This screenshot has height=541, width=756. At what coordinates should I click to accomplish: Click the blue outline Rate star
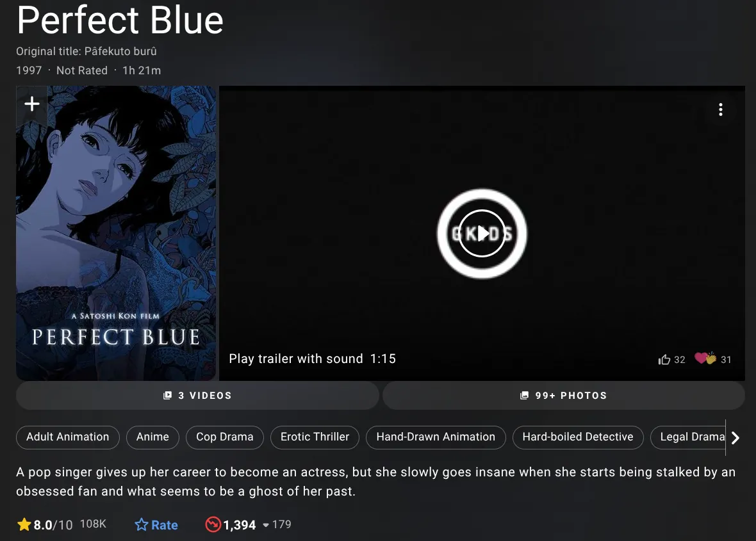[x=141, y=524]
